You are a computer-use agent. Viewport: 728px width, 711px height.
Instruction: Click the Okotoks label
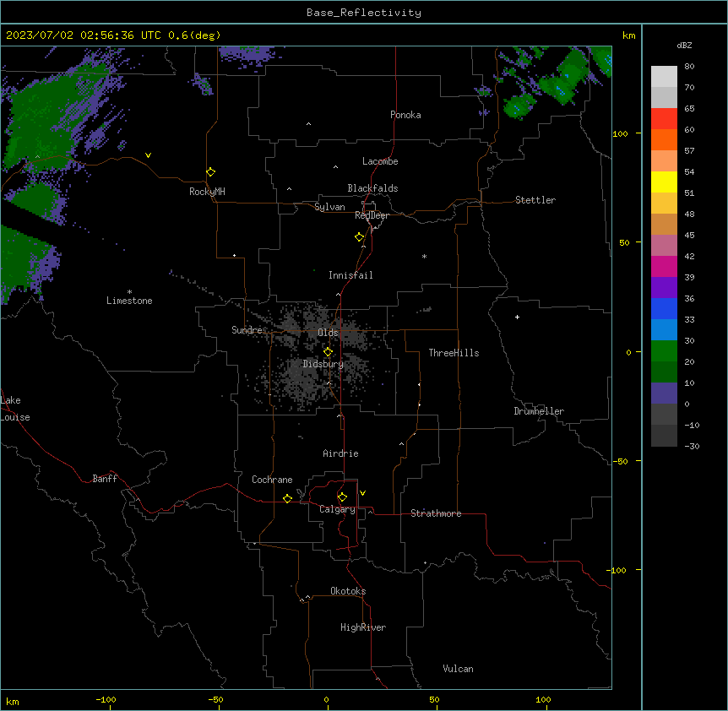coord(348,591)
